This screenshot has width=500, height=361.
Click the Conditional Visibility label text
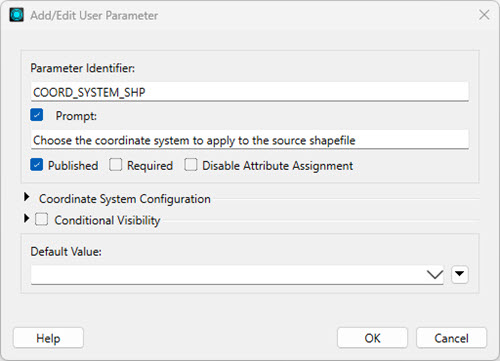coord(107,220)
